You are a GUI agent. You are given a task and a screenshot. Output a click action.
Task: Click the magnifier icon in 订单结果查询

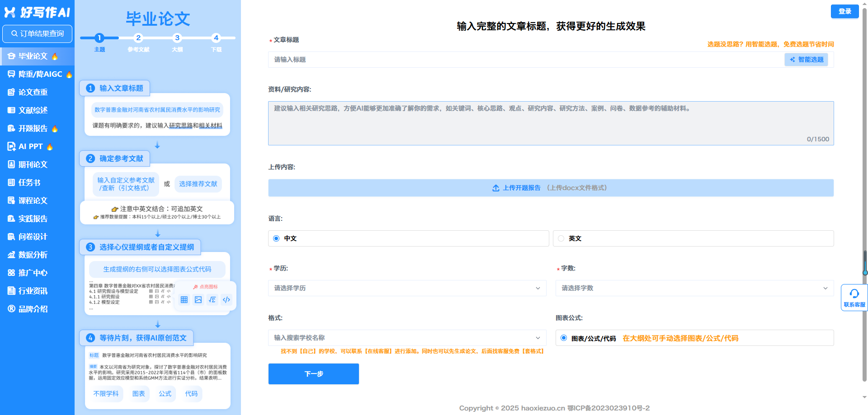point(14,33)
